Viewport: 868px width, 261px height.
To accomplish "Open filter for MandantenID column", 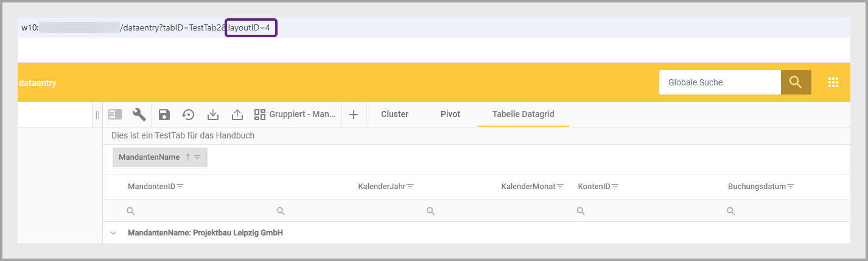I will 180,187.
